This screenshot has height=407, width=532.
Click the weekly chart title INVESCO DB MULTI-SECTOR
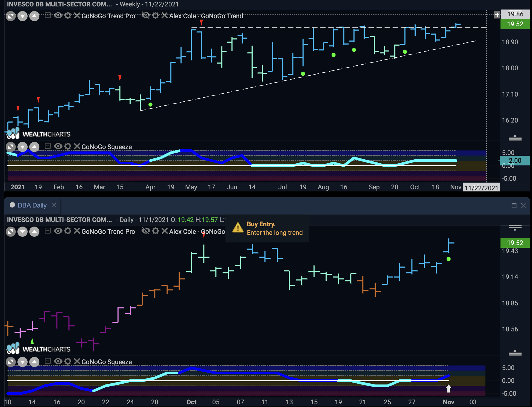point(59,4)
